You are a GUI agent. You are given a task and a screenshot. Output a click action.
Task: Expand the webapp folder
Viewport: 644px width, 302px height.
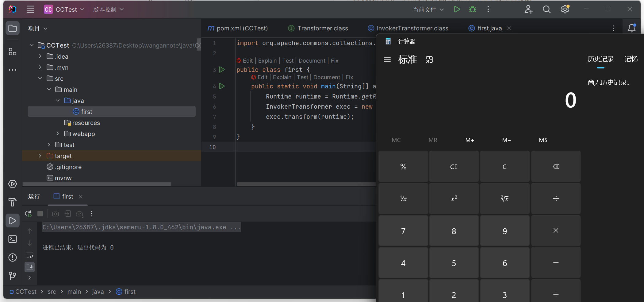click(x=57, y=134)
